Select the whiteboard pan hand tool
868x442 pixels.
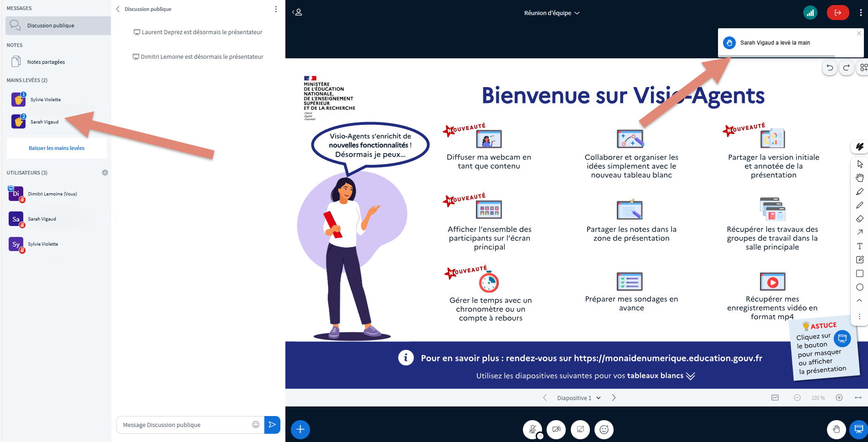click(x=860, y=178)
